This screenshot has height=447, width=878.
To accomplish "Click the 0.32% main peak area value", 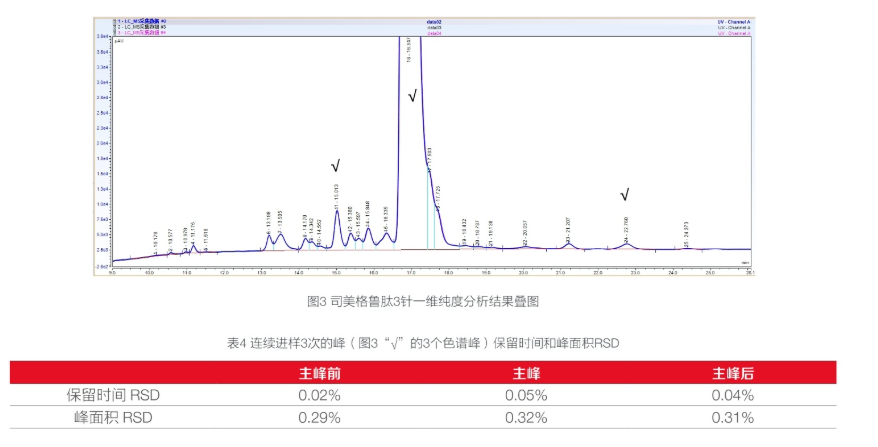I will click(526, 417).
